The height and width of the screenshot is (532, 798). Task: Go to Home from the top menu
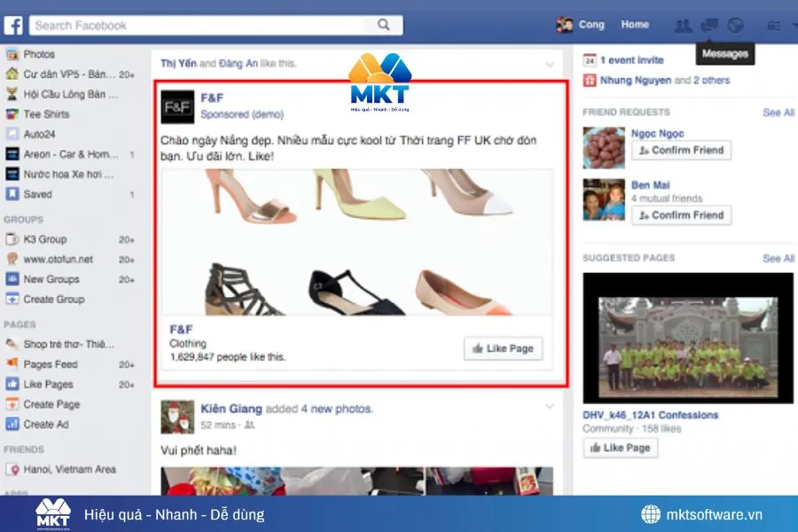(634, 24)
